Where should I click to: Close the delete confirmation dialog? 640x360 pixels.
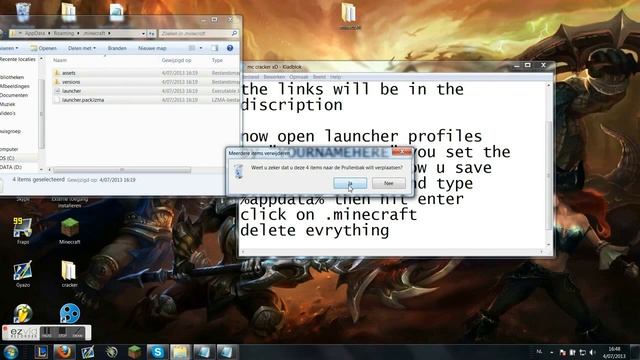point(402,153)
